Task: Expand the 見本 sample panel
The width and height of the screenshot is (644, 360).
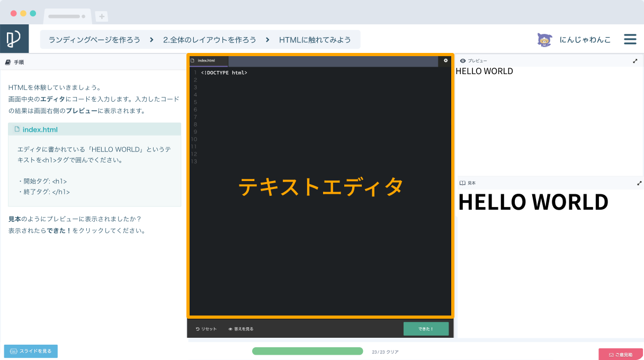Action: 639,183
